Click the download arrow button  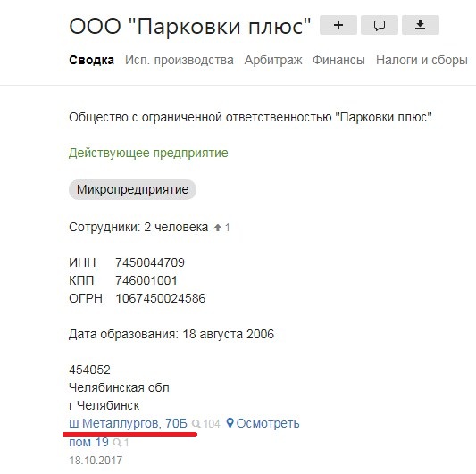click(x=421, y=25)
